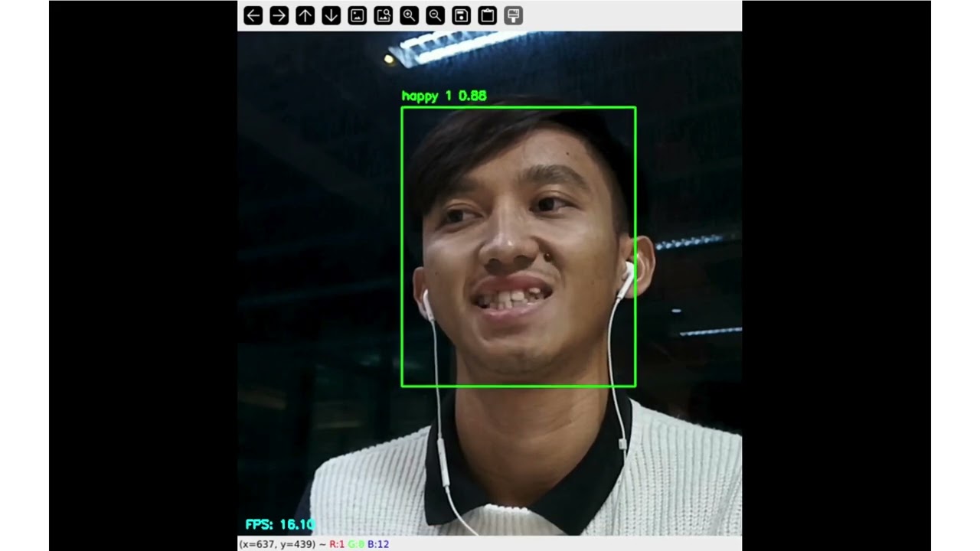Click the B:12 blue channel value
980x551 pixels.
click(378, 544)
